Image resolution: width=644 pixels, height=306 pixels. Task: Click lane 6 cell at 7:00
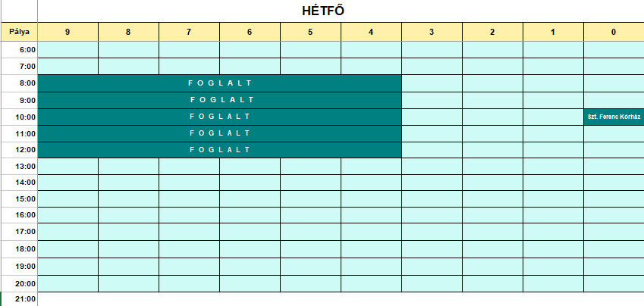[x=250, y=67]
